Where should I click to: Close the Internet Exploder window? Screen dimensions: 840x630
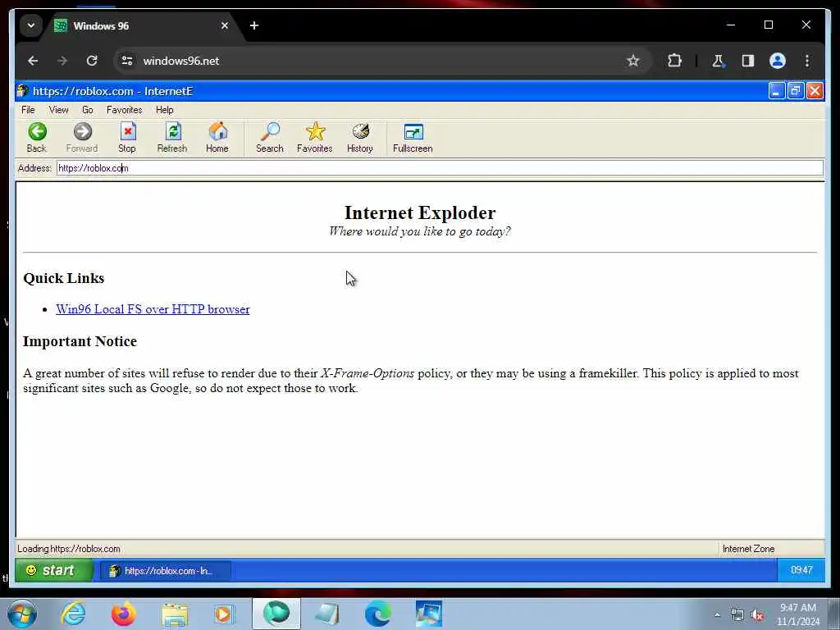tap(815, 91)
